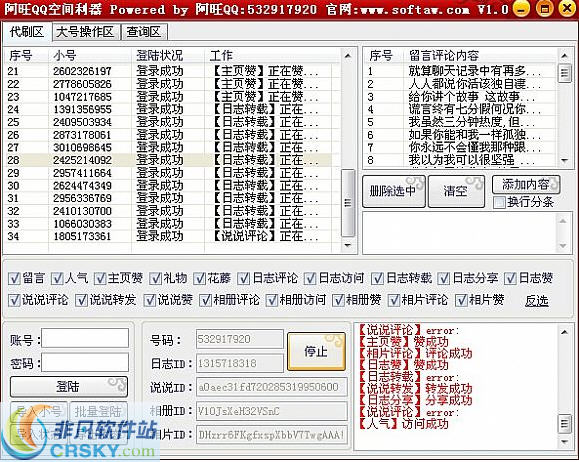Select comment row 给你讲个故事
The width and height of the screenshot is (579, 462).
click(x=460, y=97)
